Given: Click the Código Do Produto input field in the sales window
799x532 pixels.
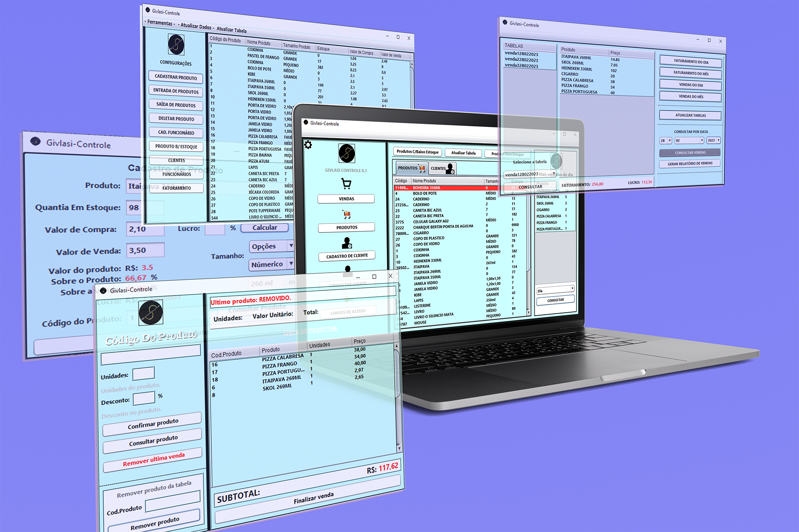Looking at the screenshot, I should [151, 355].
